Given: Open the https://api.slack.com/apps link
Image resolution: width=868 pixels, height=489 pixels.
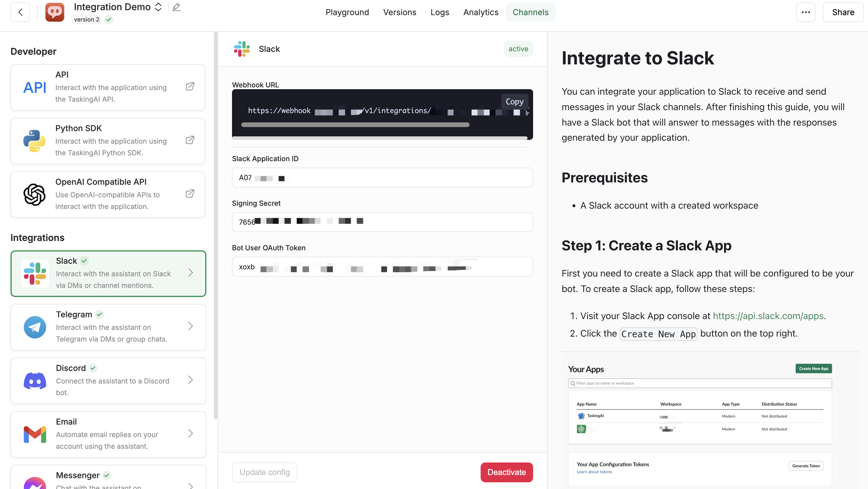Looking at the screenshot, I should [768, 316].
